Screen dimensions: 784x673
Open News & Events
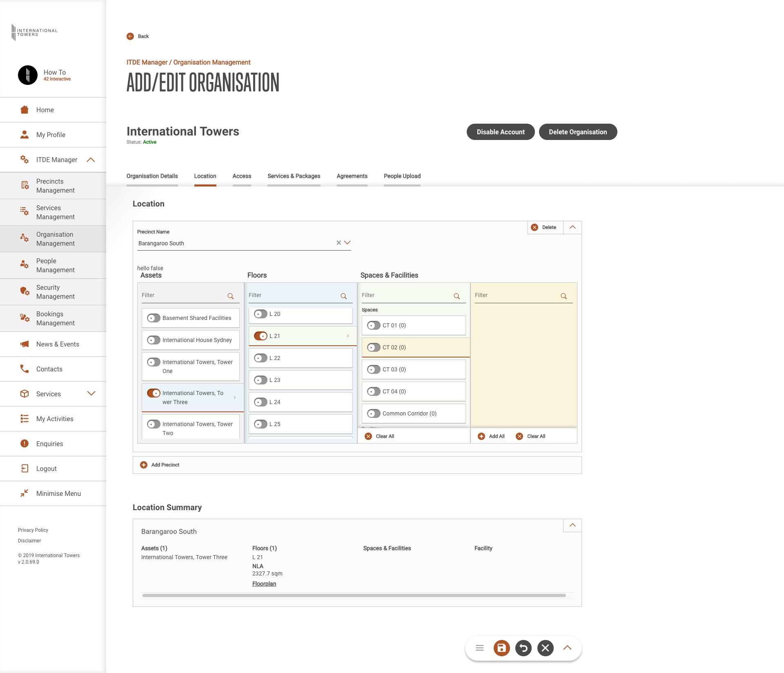53,344
